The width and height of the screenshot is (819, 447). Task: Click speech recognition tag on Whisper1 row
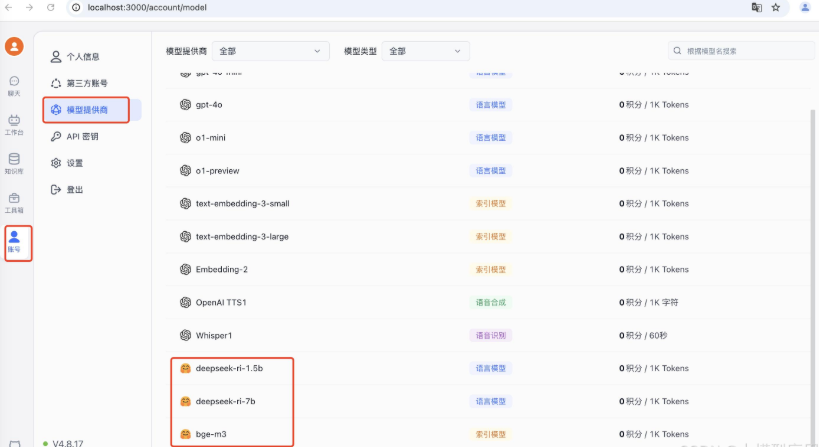coord(490,335)
